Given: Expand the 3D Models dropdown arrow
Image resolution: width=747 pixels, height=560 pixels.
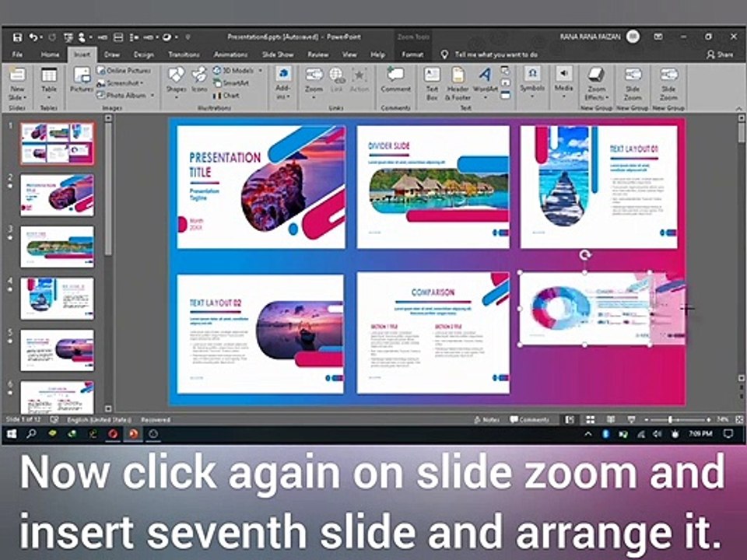Looking at the screenshot, I should [261, 71].
